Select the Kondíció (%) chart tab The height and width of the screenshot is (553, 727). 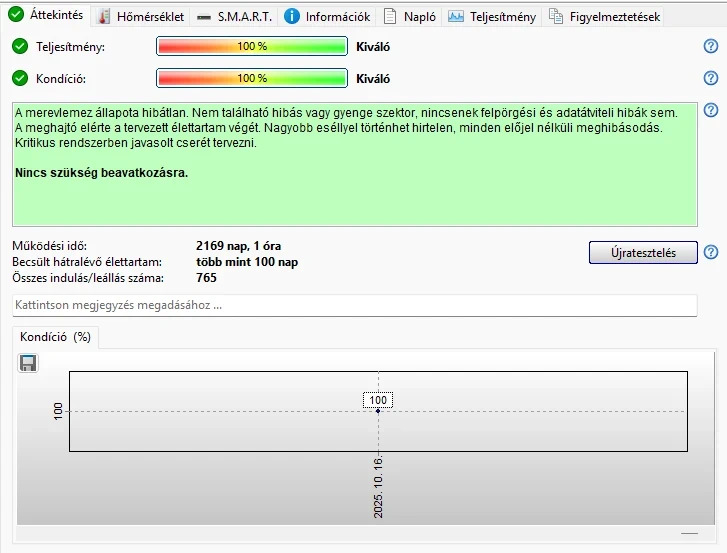pyautogui.click(x=55, y=337)
